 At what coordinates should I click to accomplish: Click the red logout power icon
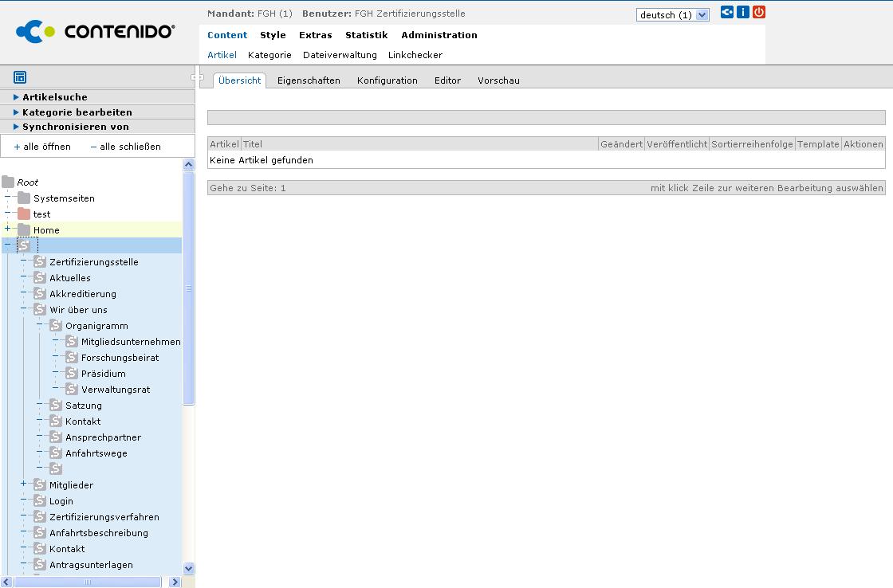click(759, 12)
